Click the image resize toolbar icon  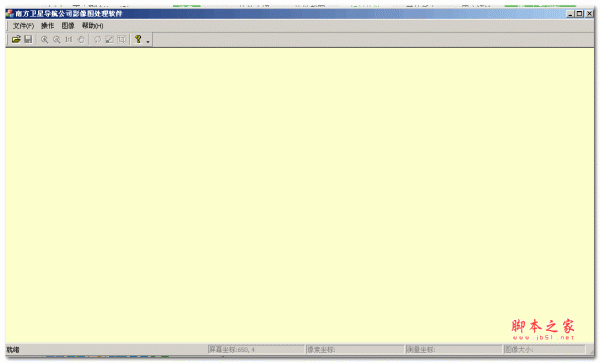tap(109, 39)
